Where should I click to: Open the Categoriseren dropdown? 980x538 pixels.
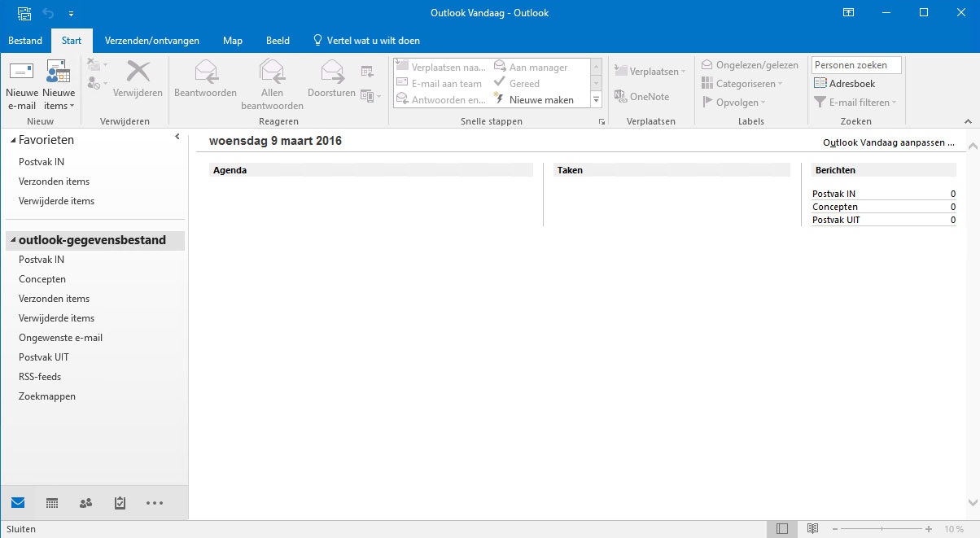742,84
